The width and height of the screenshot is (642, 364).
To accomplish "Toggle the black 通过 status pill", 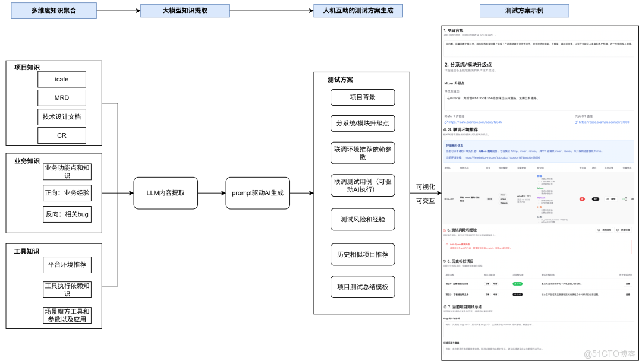I will tap(596, 199).
